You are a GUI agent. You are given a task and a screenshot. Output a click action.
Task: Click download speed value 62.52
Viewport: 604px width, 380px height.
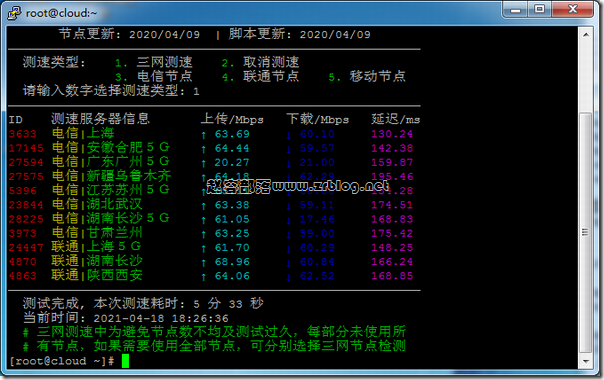point(317,276)
